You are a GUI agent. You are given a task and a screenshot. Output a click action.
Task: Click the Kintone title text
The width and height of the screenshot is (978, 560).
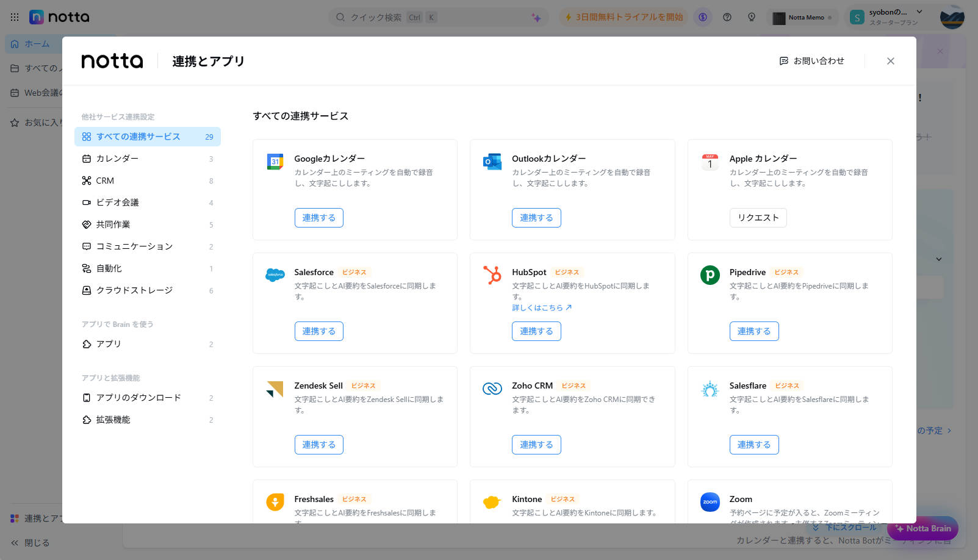(x=527, y=499)
